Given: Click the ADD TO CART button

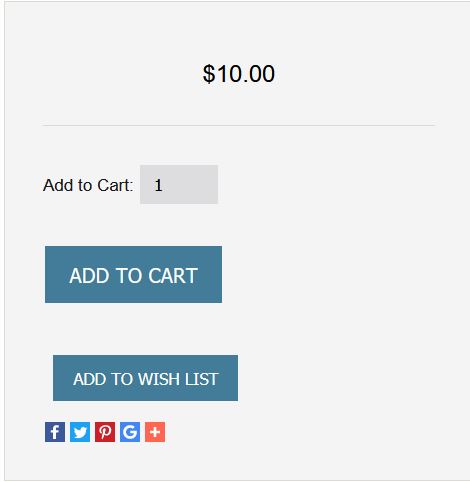Looking at the screenshot, I should coord(133,274).
